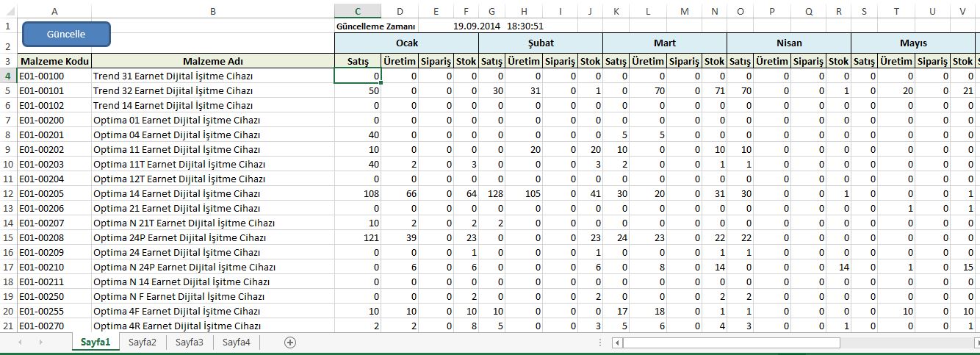Select cell with code E01-00101
This screenshot has width=980, height=355.
click(x=55, y=90)
